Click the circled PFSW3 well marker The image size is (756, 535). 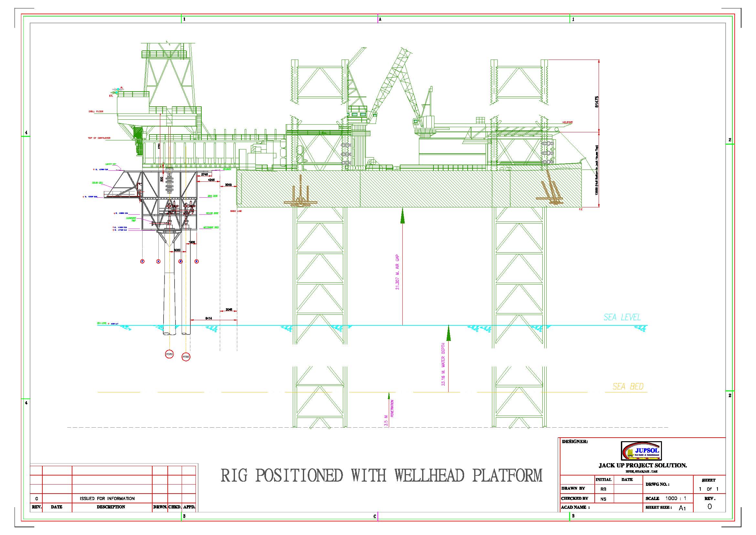pos(169,355)
